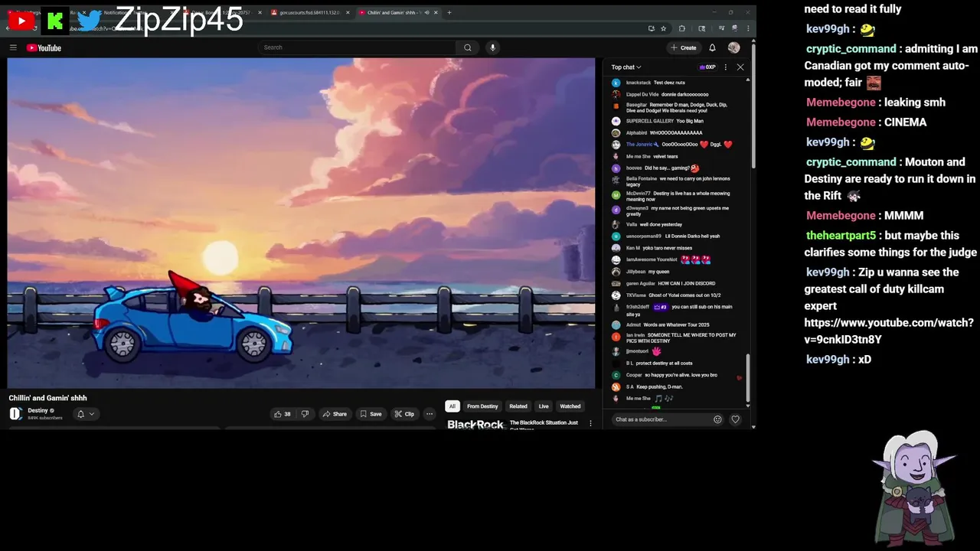Click 'hooves' message 'Did he say... gaming?'

(662, 168)
